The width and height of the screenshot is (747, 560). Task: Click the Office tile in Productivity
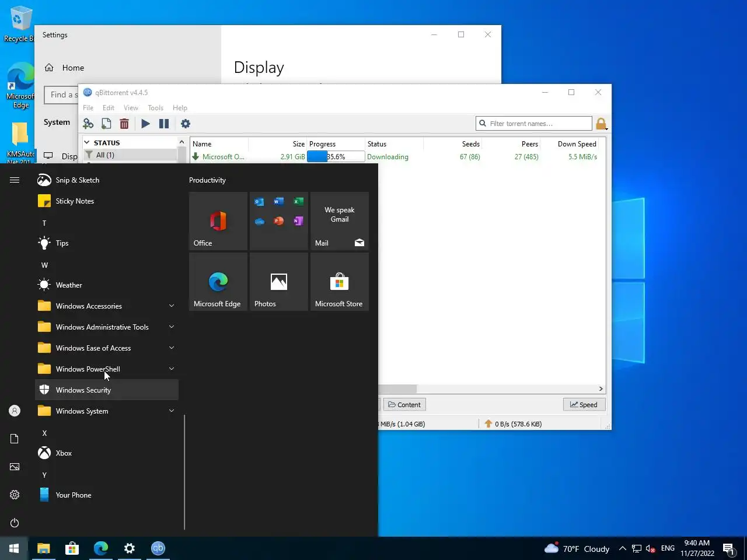click(218, 221)
